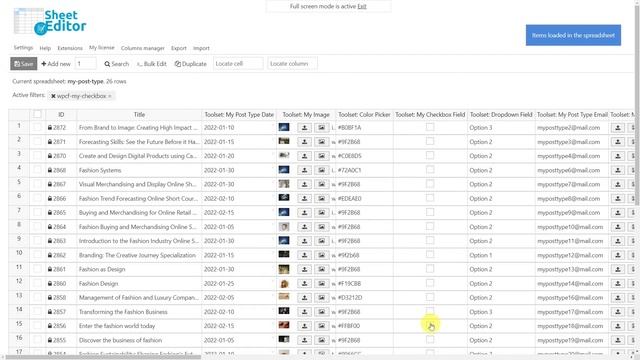
Task: Open the Extensions menu
Action: point(70,48)
